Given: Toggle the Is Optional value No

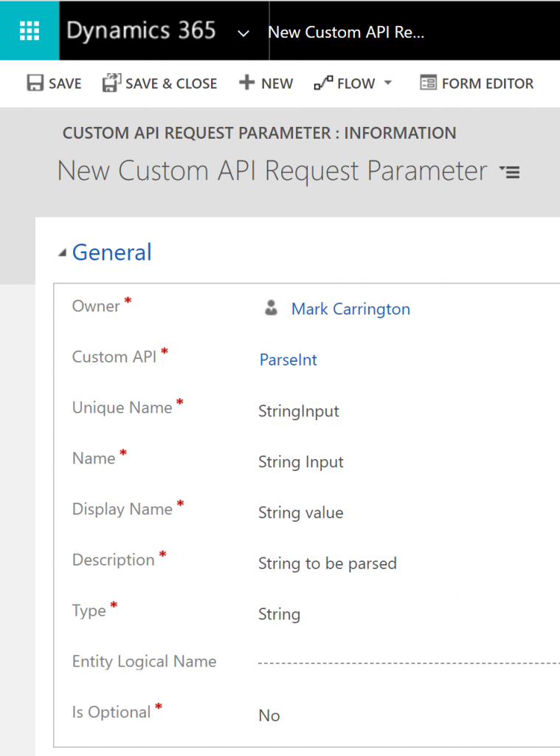Looking at the screenshot, I should tap(269, 715).
